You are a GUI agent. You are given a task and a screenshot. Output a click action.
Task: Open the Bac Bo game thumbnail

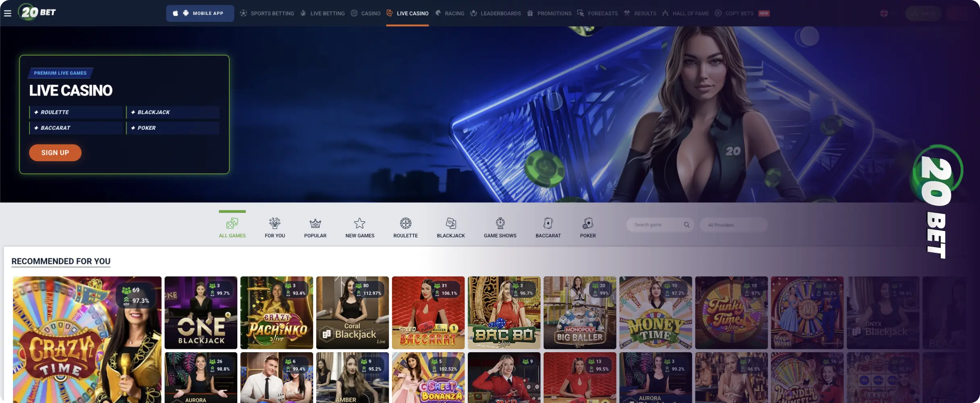point(504,313)
